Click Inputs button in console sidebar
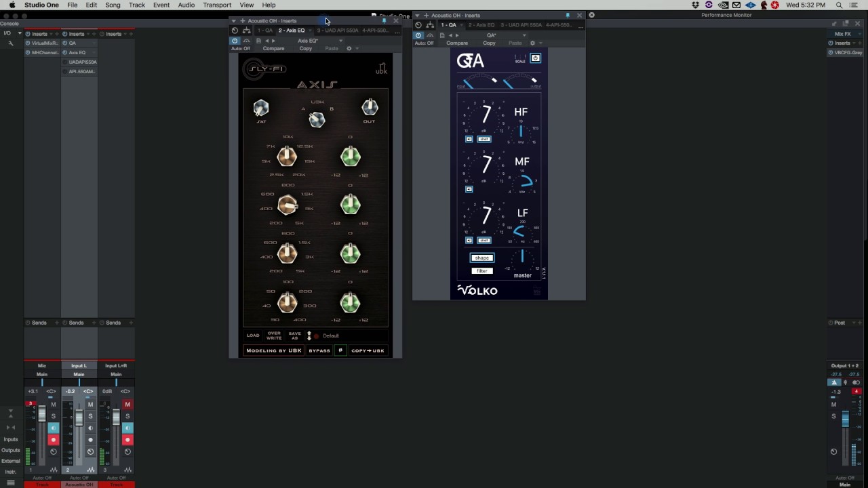Viewport: 868px width, 488px height. tap(11, 439)
